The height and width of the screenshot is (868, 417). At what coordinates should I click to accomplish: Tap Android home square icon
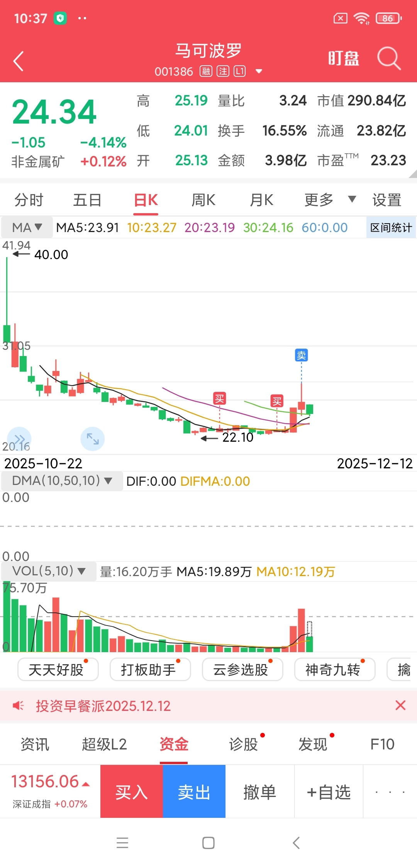(x=208, y=843)
